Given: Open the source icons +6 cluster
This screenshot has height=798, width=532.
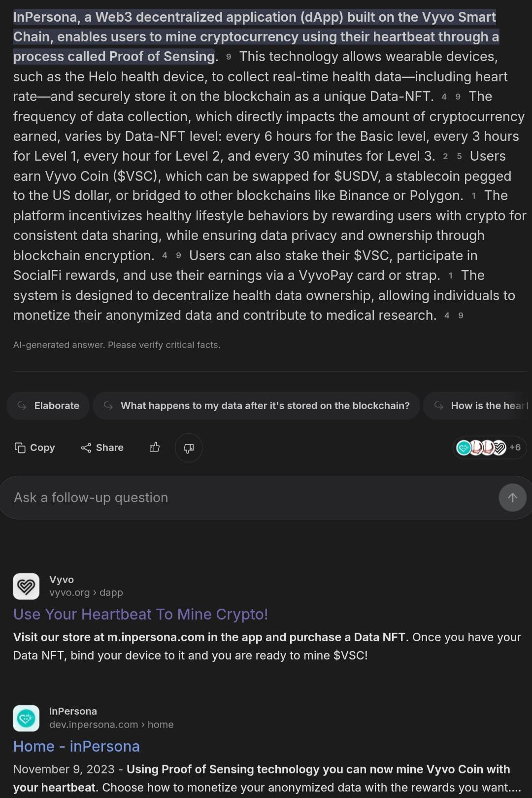Looking at the screenshot, I should click(489, 448).
